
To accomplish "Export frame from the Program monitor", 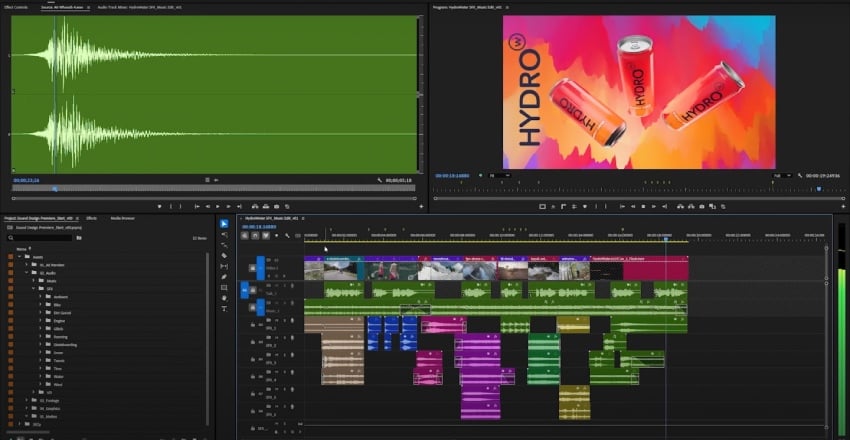I will [x=701, y=206].
